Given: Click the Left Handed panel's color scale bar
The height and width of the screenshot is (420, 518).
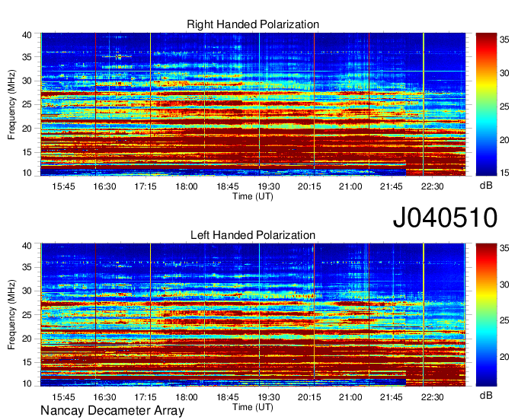Looking at the screenshot, I should [x=486, y=315].
